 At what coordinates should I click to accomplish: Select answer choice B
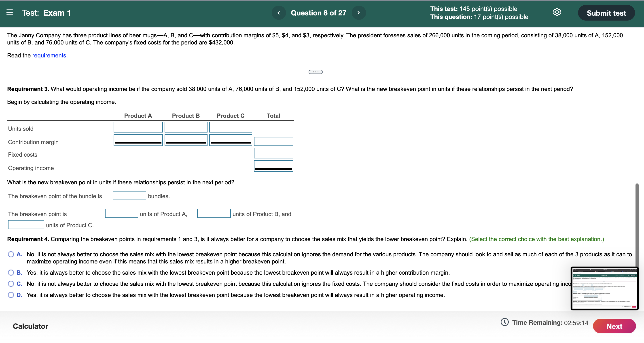click(x=11, y=273)
